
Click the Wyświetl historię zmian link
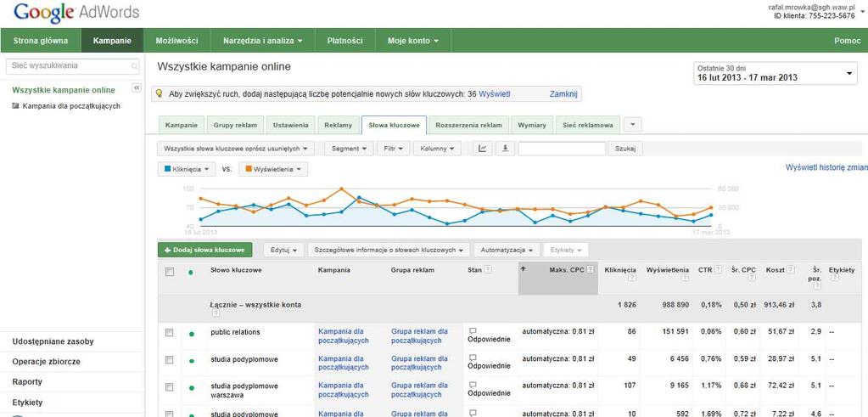pyautogui.click(x=826, y=166)
